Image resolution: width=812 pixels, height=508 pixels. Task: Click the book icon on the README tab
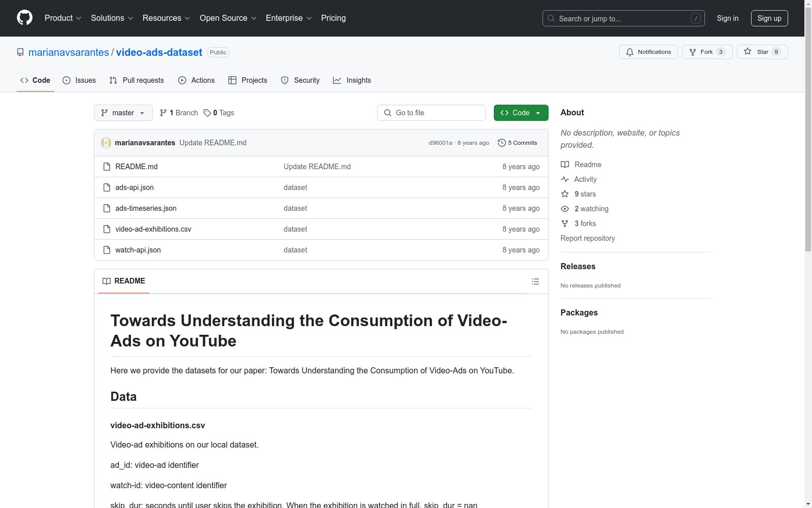click(107, 281)
